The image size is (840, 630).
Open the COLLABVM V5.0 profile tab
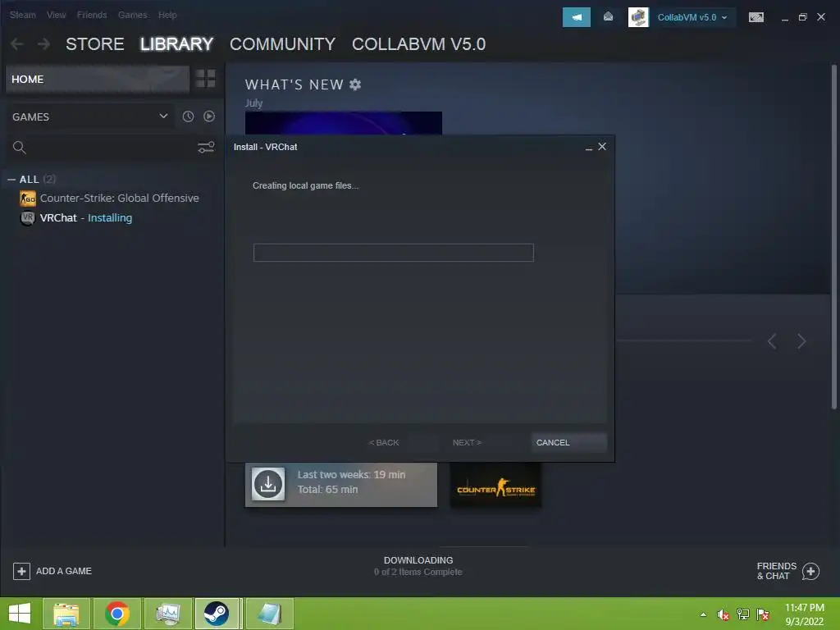[x=419, y=44]
